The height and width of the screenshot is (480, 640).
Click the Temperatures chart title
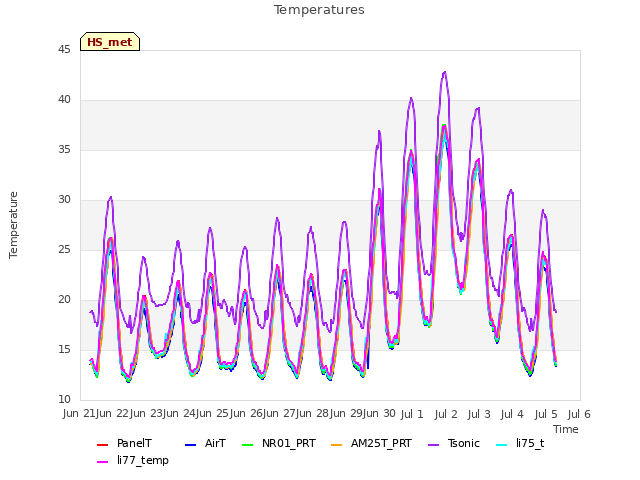click(319, 10)
